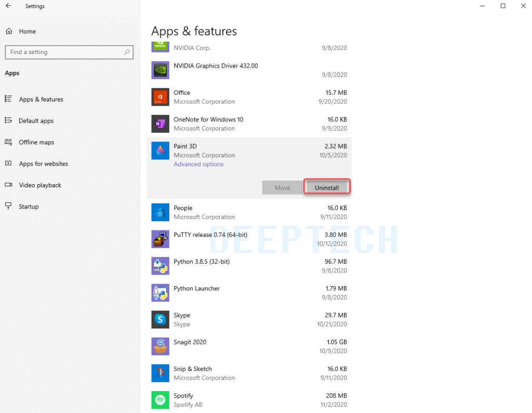Screen dimensions: 532x413
Task: Open Offline maps settings
Action: pos(36,142)
